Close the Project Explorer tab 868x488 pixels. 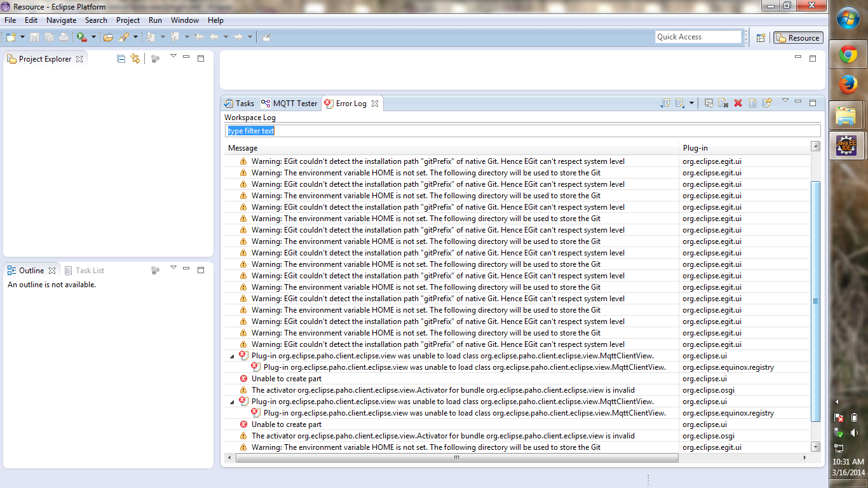pyautogui.click(x=79, y=59)
